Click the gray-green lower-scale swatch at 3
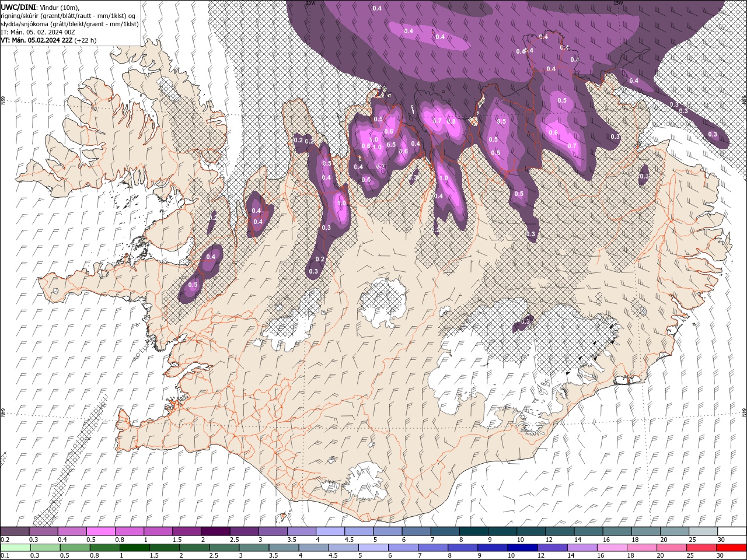Image resolution: width=747 pixels, height=560 pixels. (254, 548)
